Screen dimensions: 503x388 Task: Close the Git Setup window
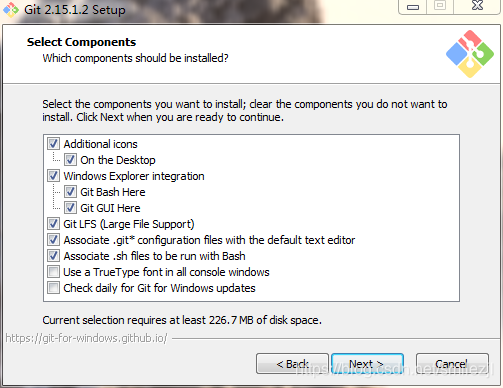(477, 6)
